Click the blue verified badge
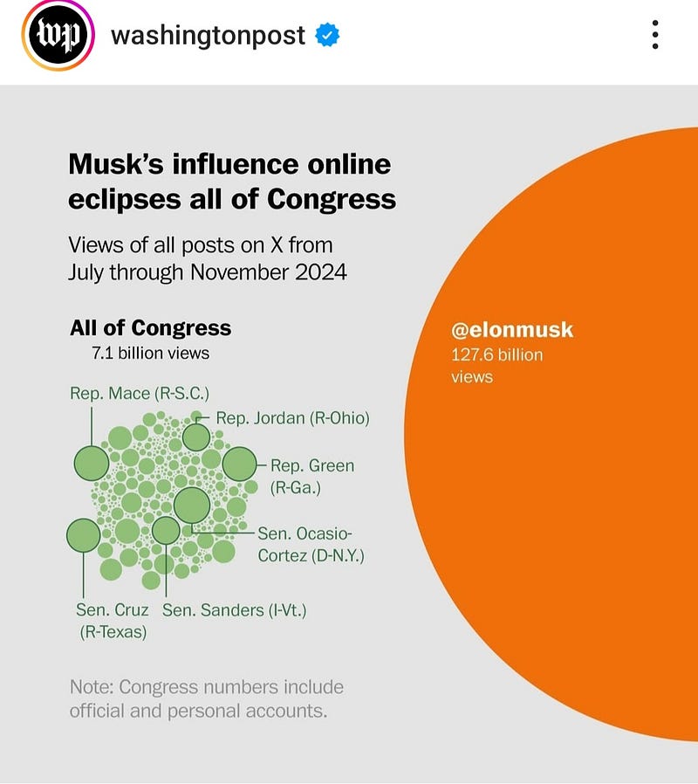Viewport: 698px width, 784px height. point(327,36)
